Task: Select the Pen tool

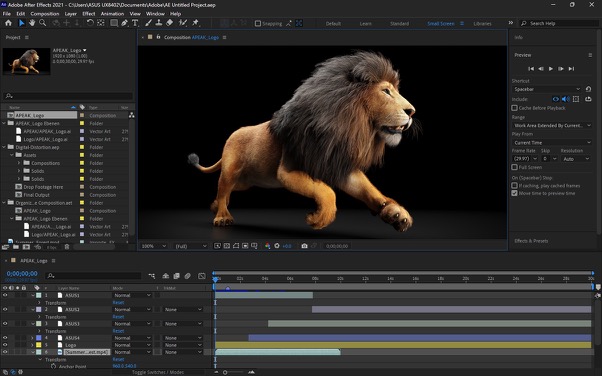Action: tap(124, 23)
